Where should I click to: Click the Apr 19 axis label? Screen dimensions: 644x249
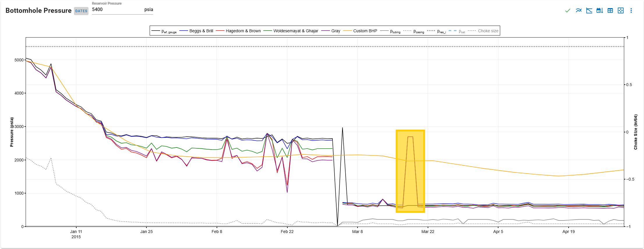pos(569,232)
